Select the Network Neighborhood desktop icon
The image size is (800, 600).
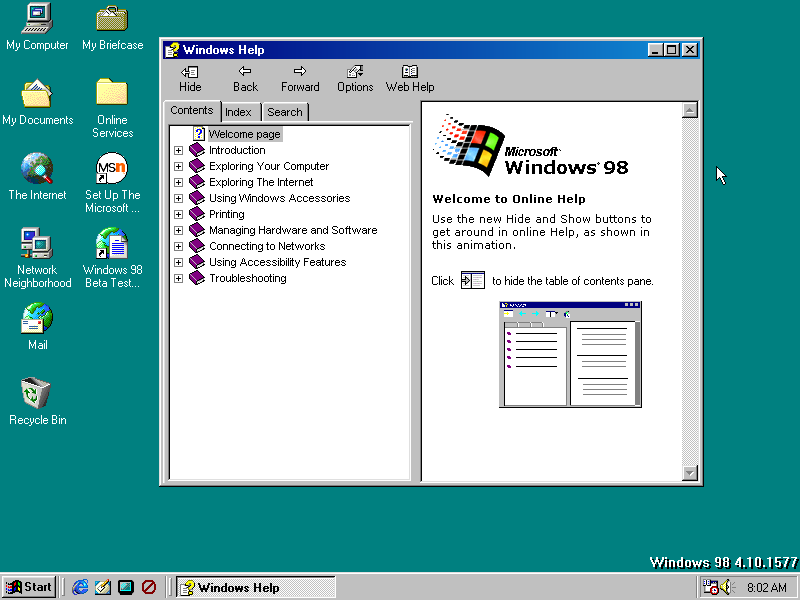click(x=37, y=258)
